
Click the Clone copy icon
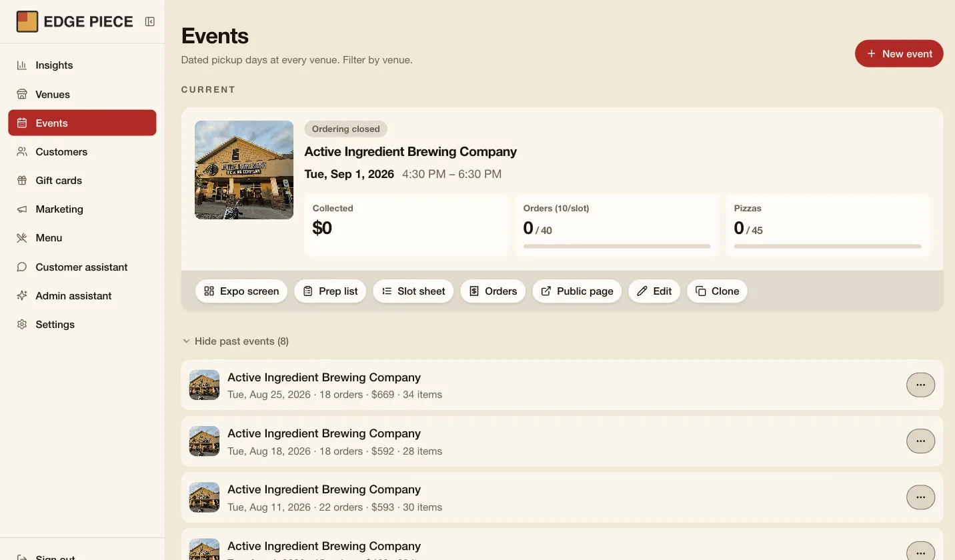[701, 291]
